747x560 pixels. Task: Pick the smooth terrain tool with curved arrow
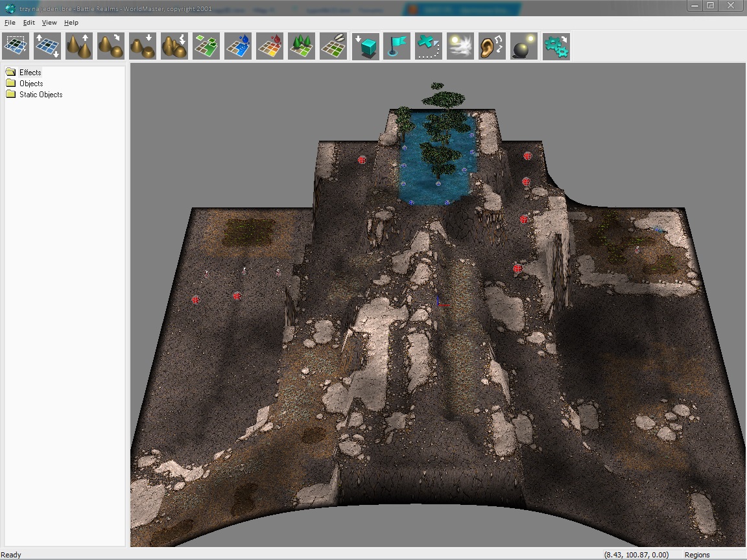coord(110,46)
